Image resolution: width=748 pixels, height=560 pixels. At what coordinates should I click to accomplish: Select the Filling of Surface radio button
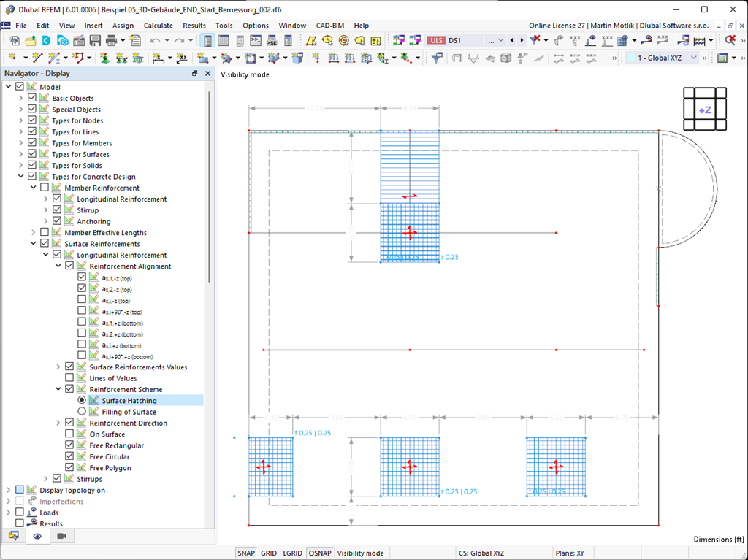(x=81, y=410)
